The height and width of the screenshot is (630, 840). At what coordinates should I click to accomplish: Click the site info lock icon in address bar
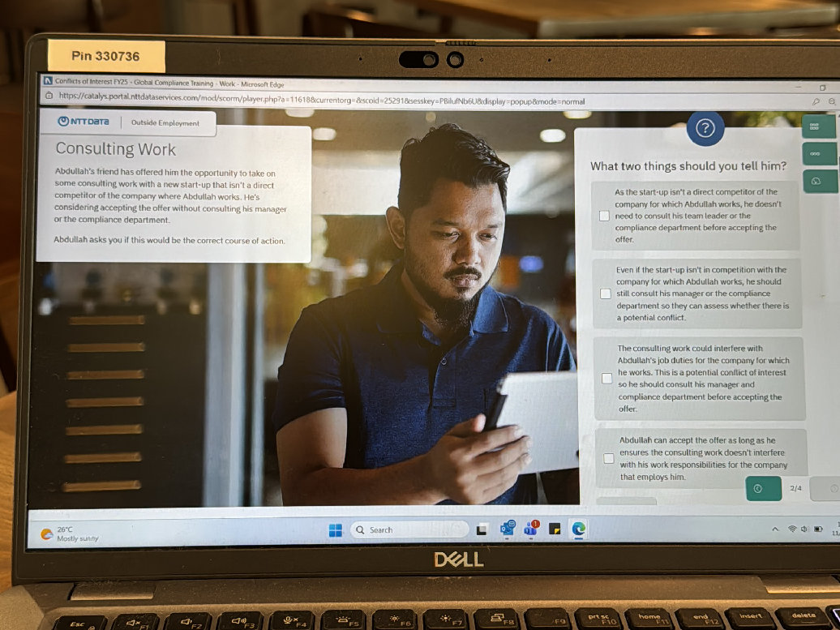pos(49,96)
